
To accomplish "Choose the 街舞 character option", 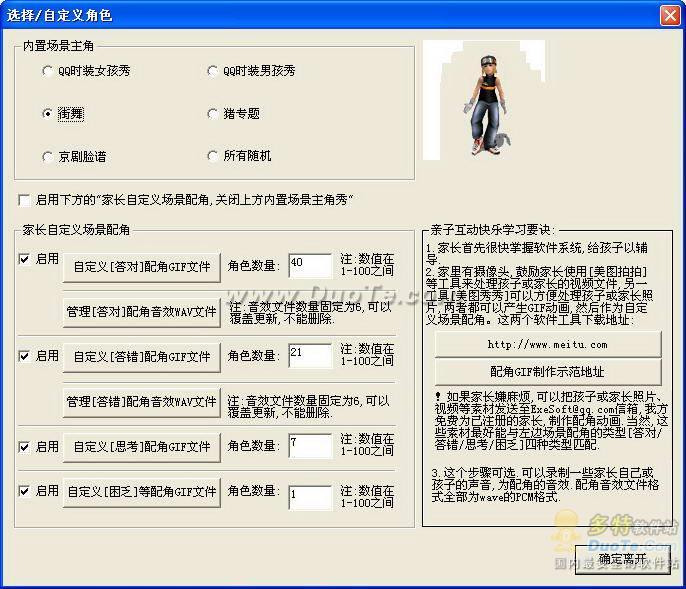I will [x=48, y=114].
